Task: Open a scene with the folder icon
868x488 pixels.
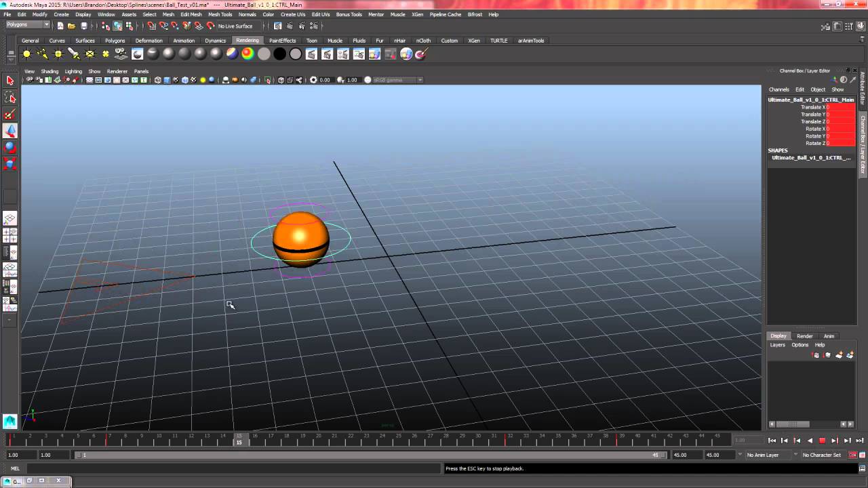Action: (x=71, y=26)
